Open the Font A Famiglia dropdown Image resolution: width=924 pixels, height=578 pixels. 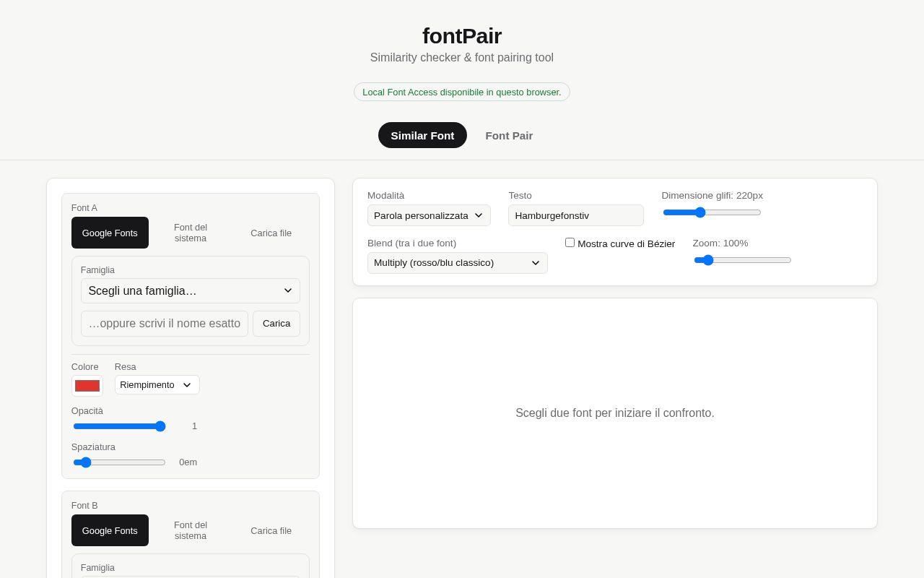[x=191, y=290]
